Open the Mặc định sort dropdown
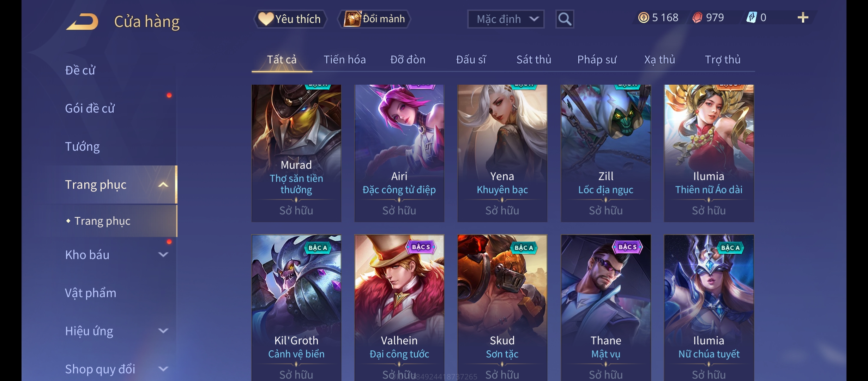 (x=506, y=19)
